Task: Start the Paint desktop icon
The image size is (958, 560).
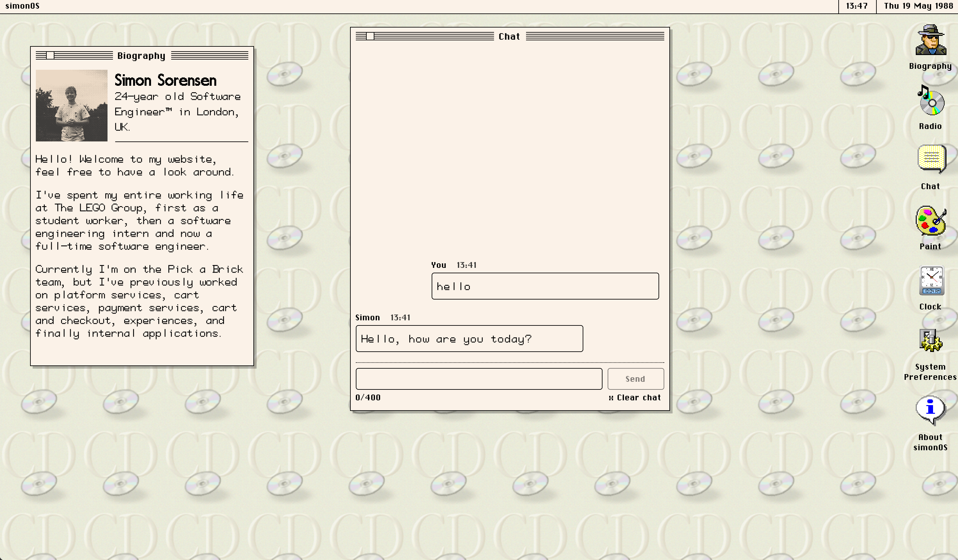Action: tap(930, 228)
